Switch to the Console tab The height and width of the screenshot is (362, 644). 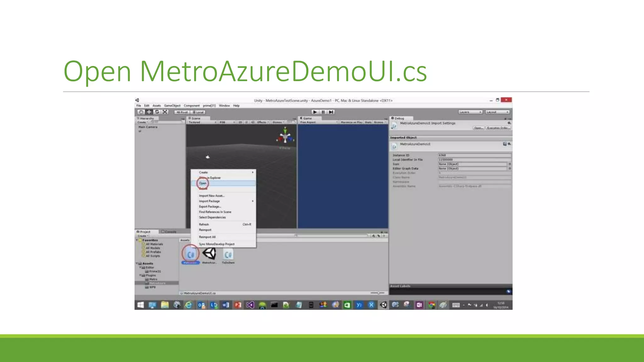(169, 232)
